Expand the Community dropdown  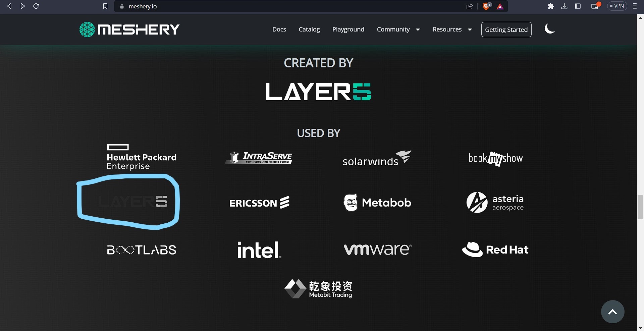pyautogui.click(x=398, y=30)
